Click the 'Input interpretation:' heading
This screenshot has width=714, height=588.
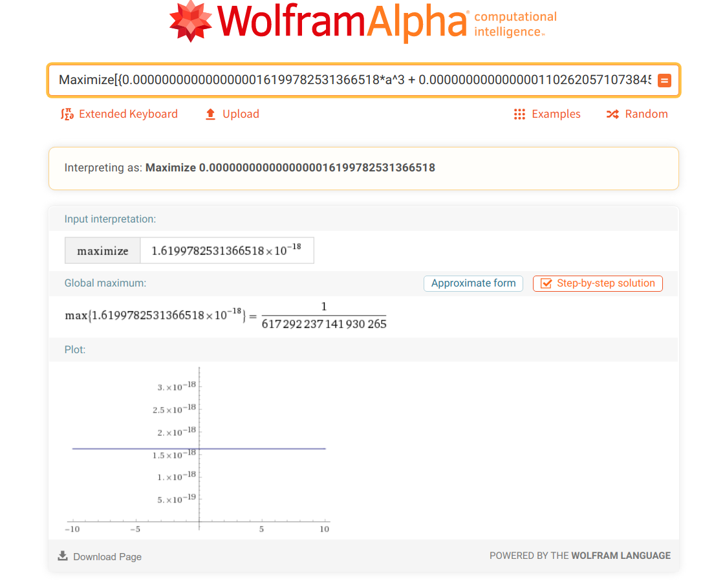pos(110,219)
